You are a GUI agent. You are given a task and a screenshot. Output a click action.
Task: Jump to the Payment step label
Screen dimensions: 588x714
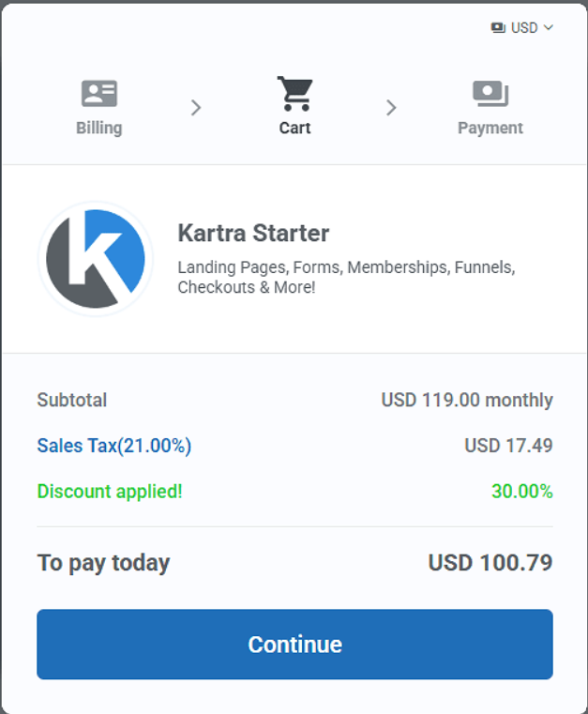pos(490,128)
